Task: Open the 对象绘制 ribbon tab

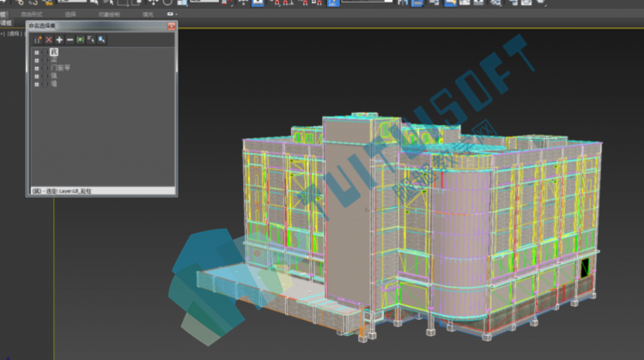Action: point(109,15)
